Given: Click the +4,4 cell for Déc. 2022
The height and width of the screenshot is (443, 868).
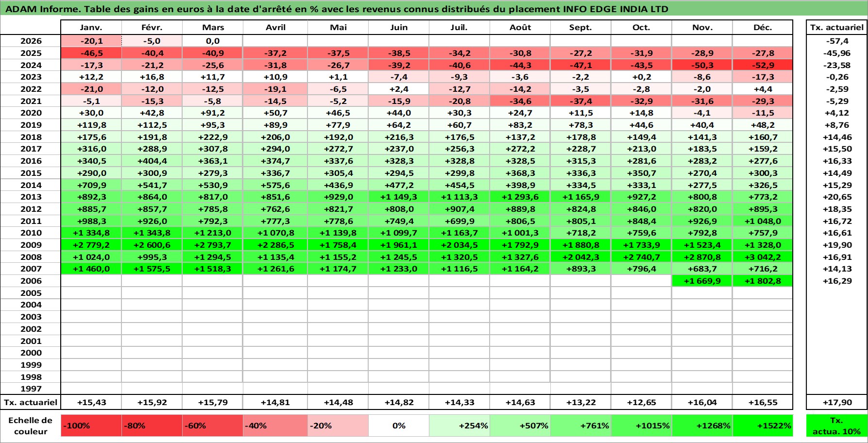Looking at the screenshot, I should (763, 89).
